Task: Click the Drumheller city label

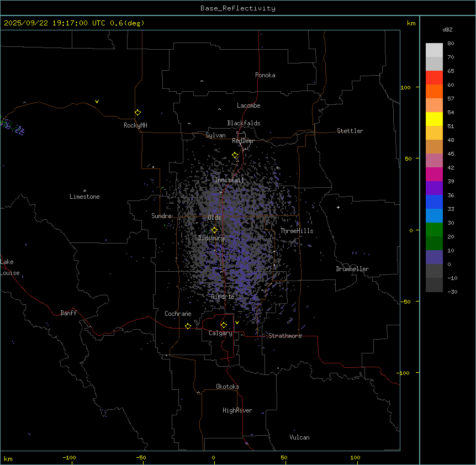Action: 352,269
